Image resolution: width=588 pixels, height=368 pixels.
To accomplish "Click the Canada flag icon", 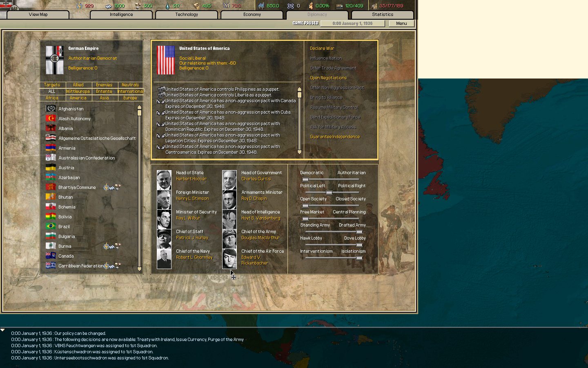I will click(51, 256).
